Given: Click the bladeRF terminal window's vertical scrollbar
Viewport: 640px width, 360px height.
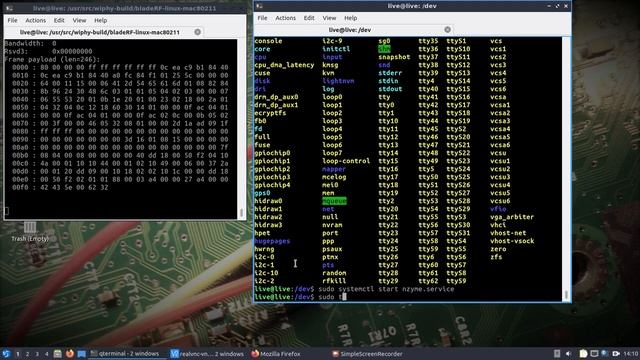Looking at the screenshot, I should (x=241, y=129).
